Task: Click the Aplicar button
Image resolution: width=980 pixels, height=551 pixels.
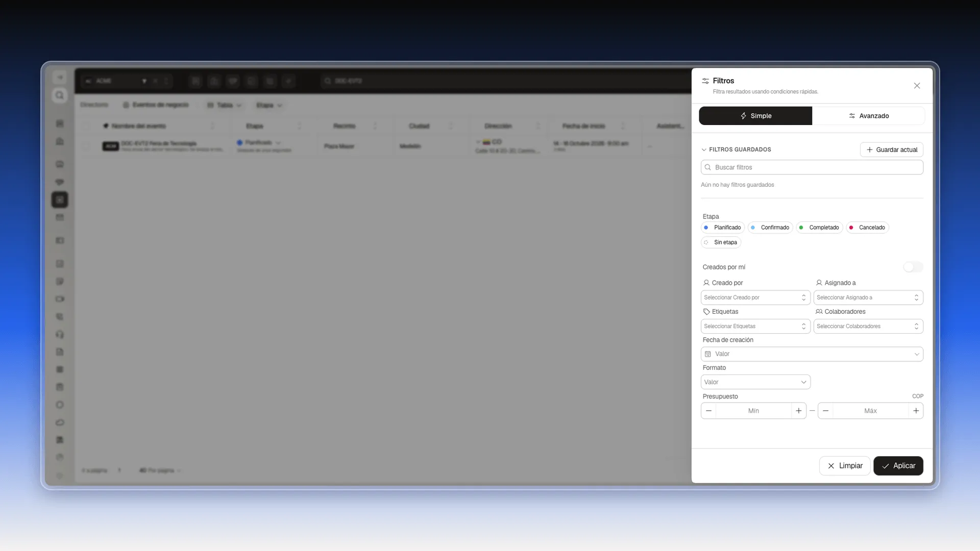Action: tap(898, 466)
